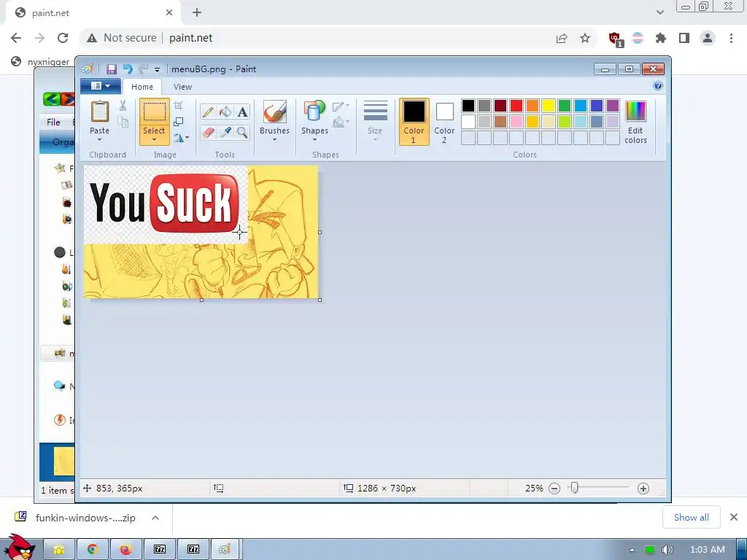The height and width of the screenshot is (560, 747).
Task: Open a new Chrome tab
Action: coord(197,13)
